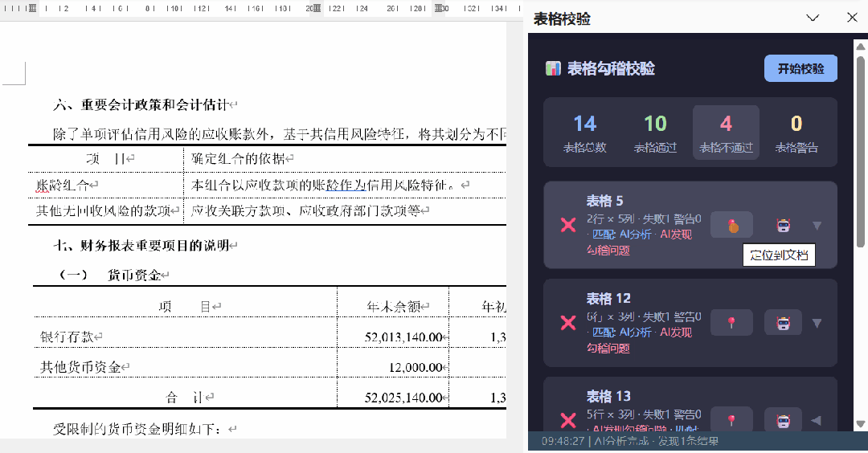
Task: Open the 表格校验 panel dropdown chevron
Action: click(812, 18)
